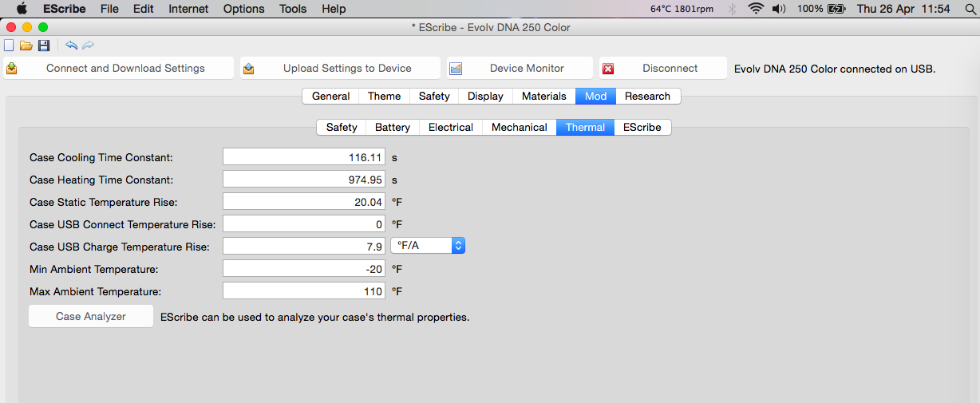Viewport: 980px width, 403px height.
Task: Select the Electrical sub-tab
Action: (x=450, y=128)
